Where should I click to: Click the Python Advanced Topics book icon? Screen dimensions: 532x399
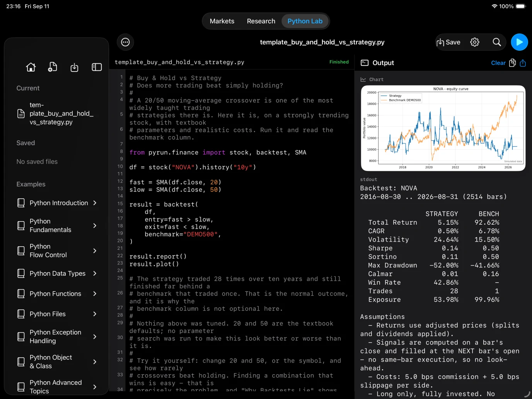point(21,387)
